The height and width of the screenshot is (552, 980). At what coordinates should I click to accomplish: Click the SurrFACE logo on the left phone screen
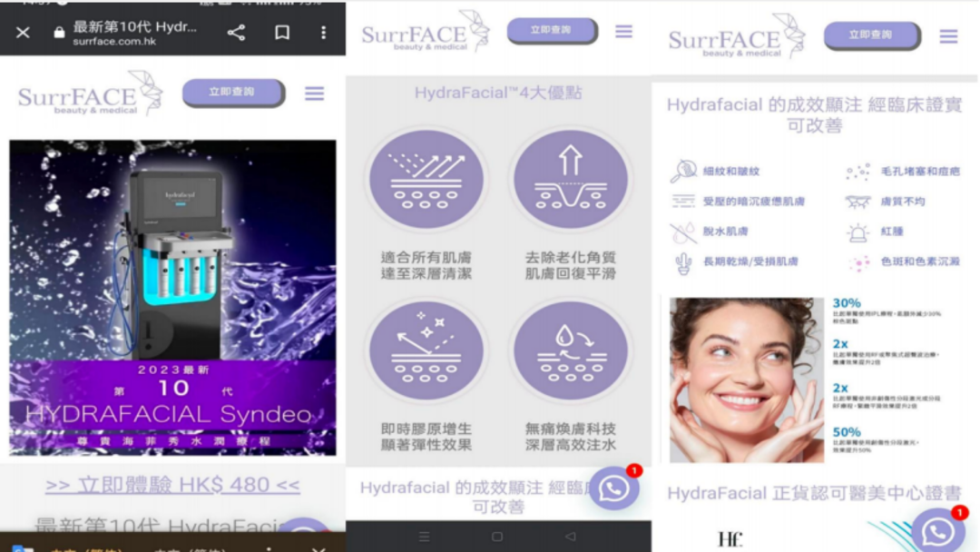91,94
